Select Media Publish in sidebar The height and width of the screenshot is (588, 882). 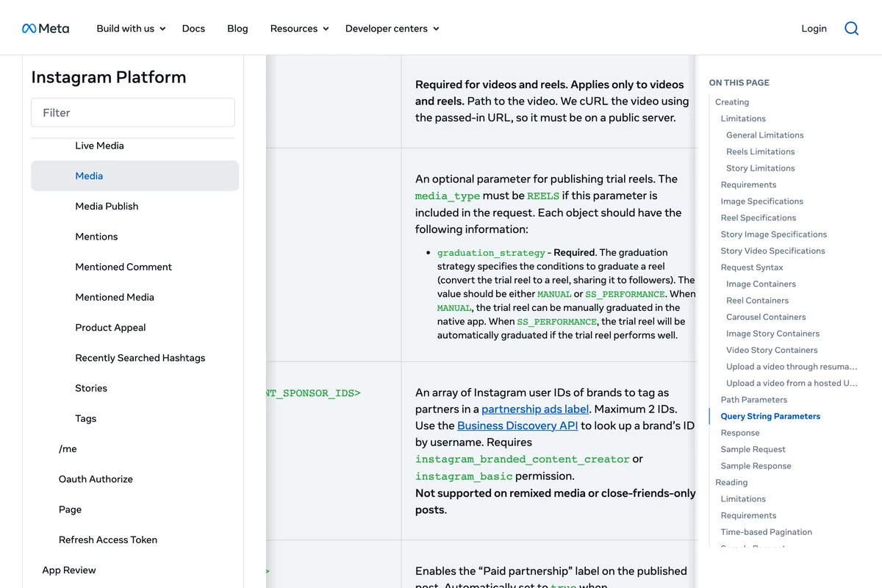click(x=107, y=207)
